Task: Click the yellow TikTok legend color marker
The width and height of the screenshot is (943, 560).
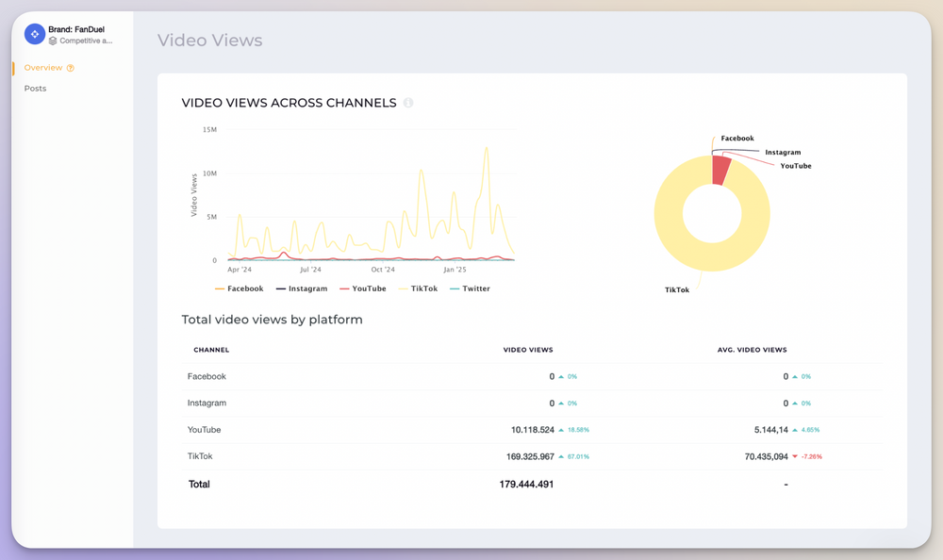Action: coord(402,288)
